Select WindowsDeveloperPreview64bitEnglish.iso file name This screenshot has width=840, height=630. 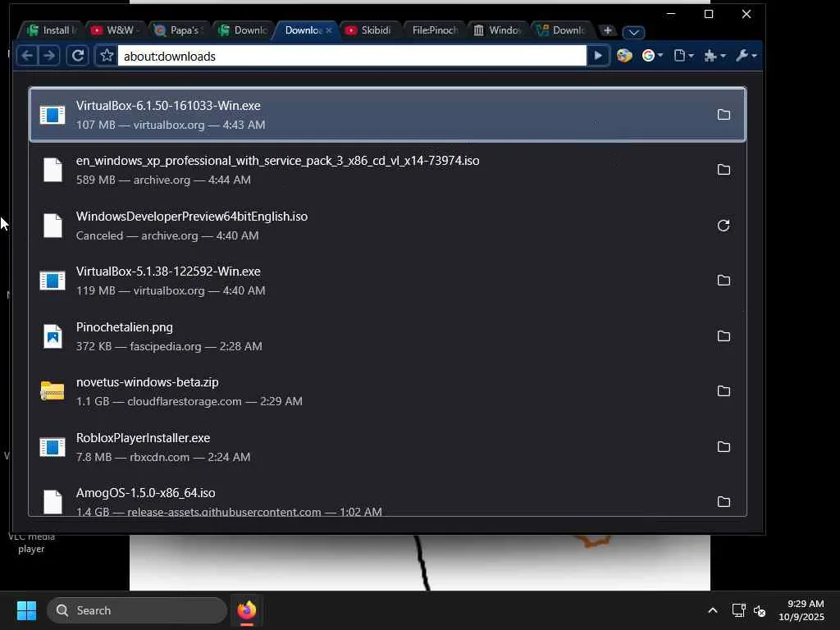coord(192,217)
